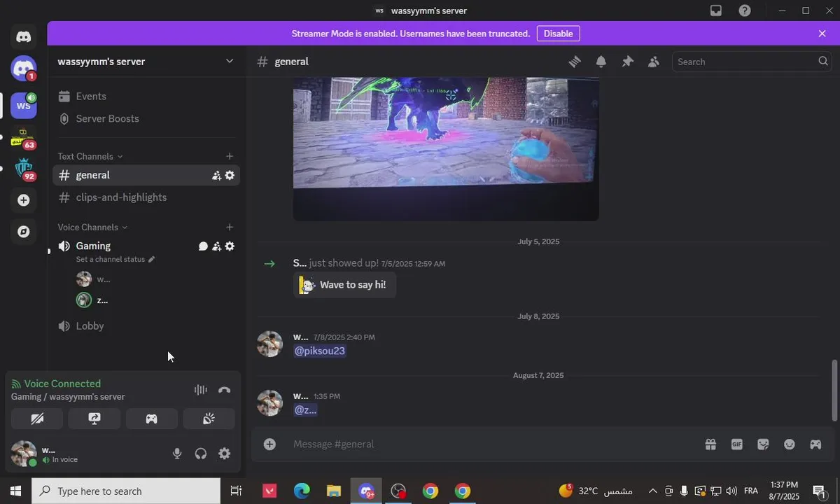The image size is (840, 504).
Task: Show pinned messages
Action: (627, 62)
